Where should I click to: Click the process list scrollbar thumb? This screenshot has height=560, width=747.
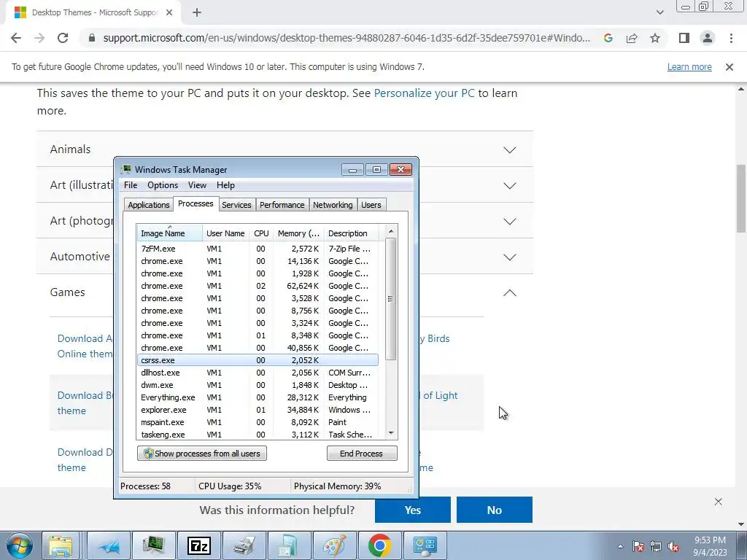point(391,299)
